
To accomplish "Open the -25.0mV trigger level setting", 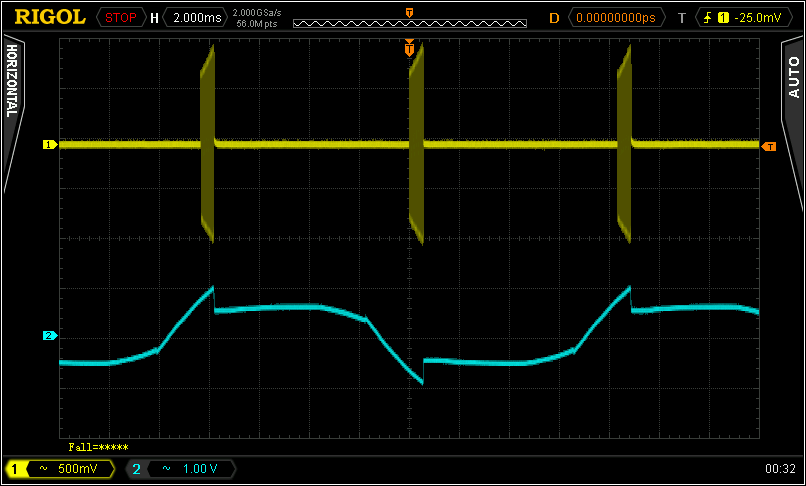I will (x=756, y=17).
